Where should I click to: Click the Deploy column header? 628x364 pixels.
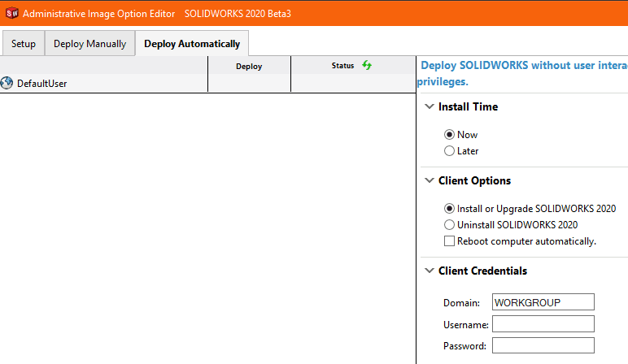point(249,66)
